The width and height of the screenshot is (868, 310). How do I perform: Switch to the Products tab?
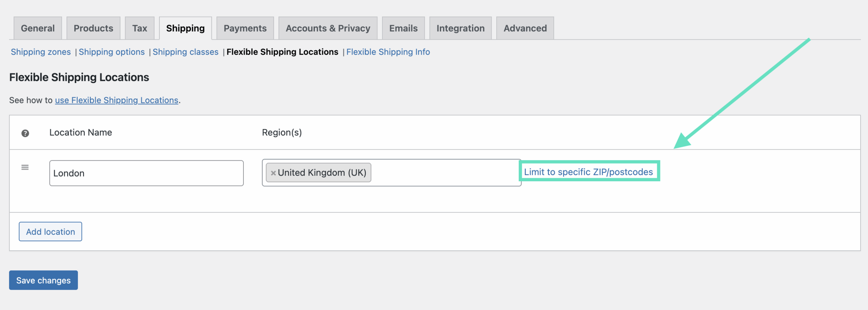click(93, 28)
